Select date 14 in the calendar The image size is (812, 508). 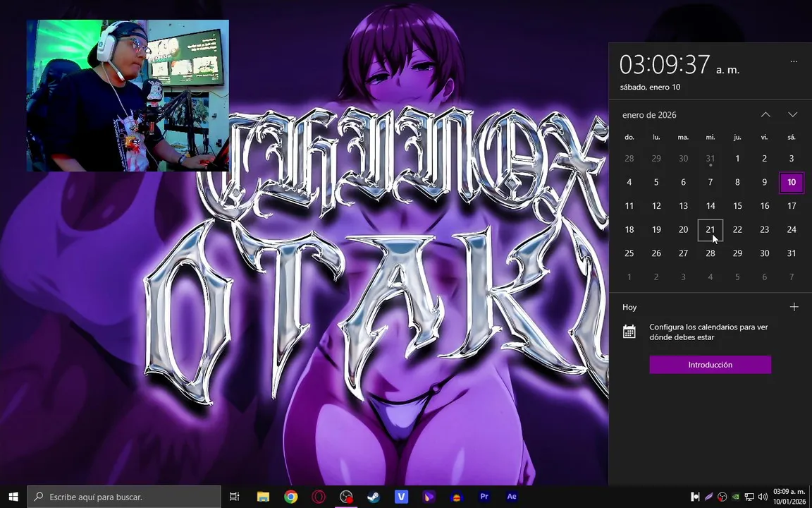click(710, 206)
